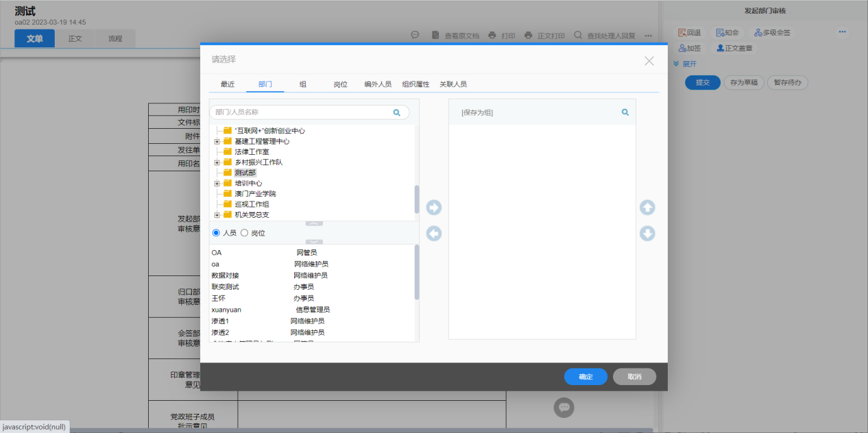Close the 请选择 dialog with X

click(x=649, y=61)
